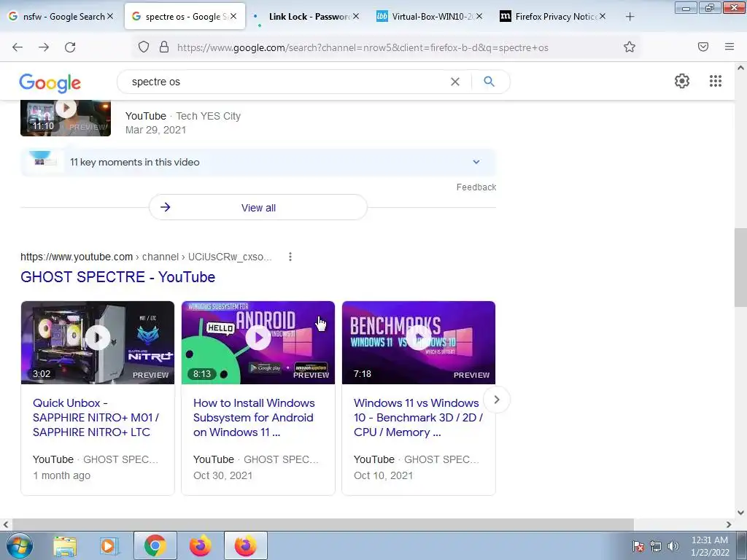This screenshot has width=747, height=560.
Task: Switch to Chrome in the taskbar
Action: [x=155, y=545]
